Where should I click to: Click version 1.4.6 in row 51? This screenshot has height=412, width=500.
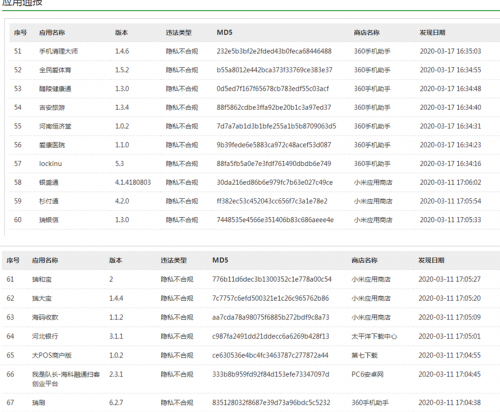(x=122, y=51)
